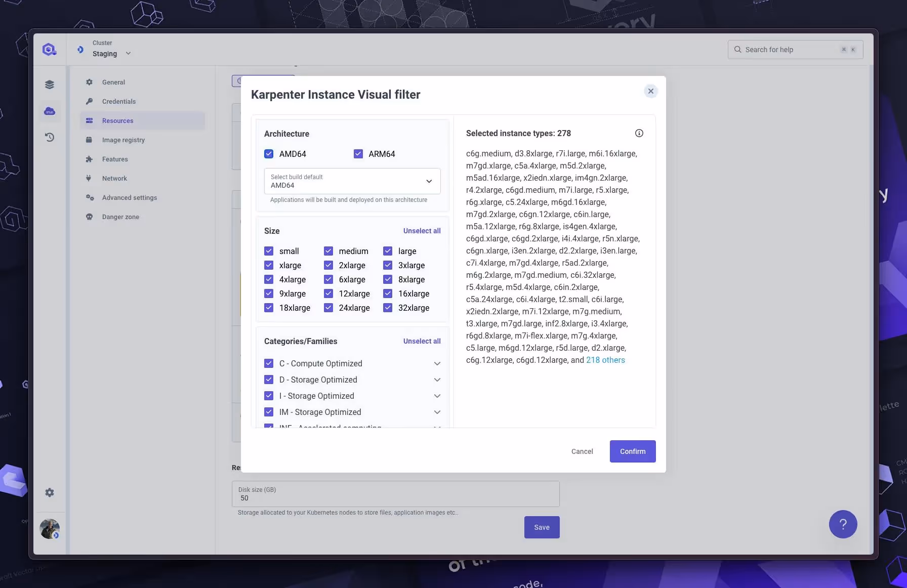The width and height of the screenshot is (907, 588).
Task: Click the Credentials key icon
Action: point(89,101)
